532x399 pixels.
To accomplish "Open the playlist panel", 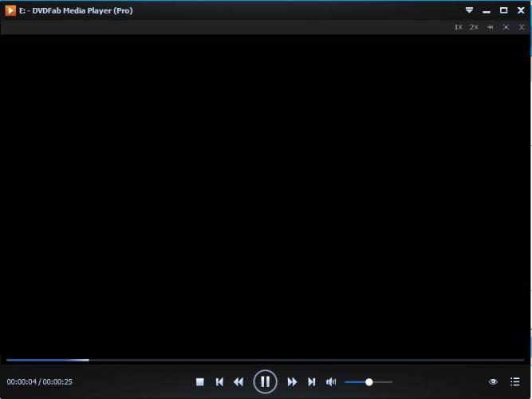I will pos(515,382).
